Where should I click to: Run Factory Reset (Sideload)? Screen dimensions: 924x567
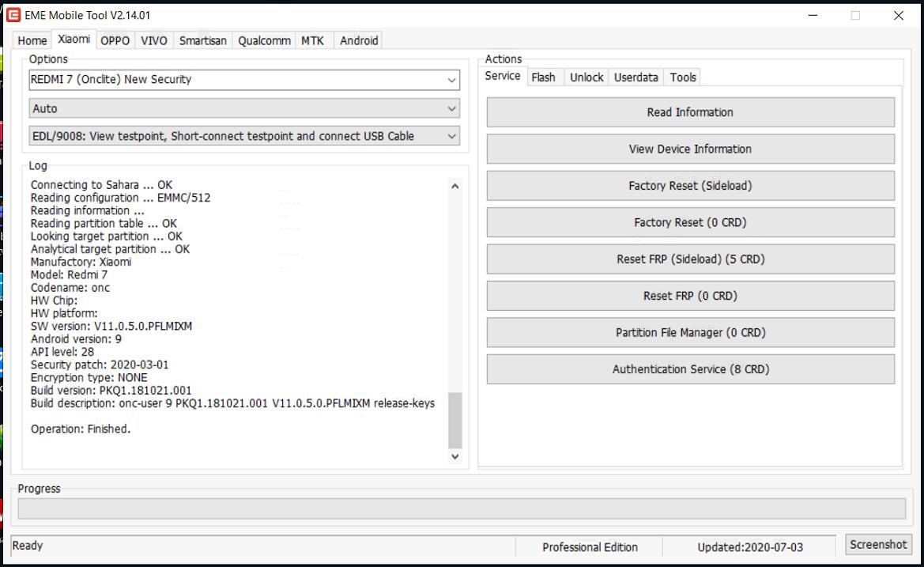(x=690, y=186)
